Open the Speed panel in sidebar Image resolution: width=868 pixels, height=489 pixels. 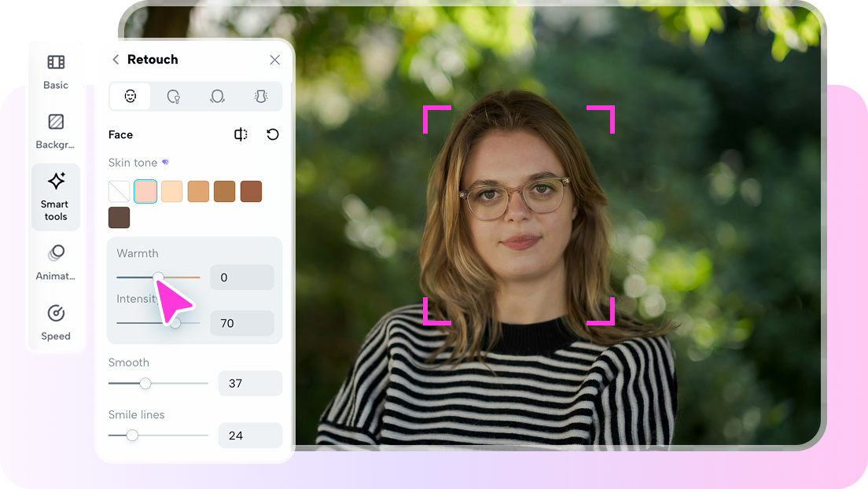coord(55,322)
